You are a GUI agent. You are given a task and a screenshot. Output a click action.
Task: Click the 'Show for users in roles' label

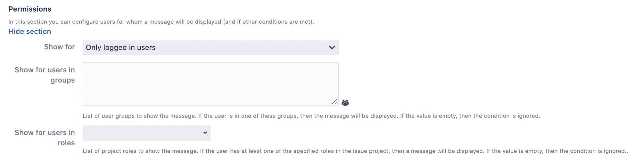click(45, 138)
